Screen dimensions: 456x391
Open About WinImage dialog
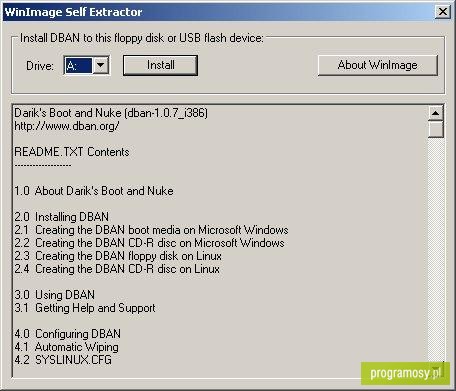click(378, 65)
